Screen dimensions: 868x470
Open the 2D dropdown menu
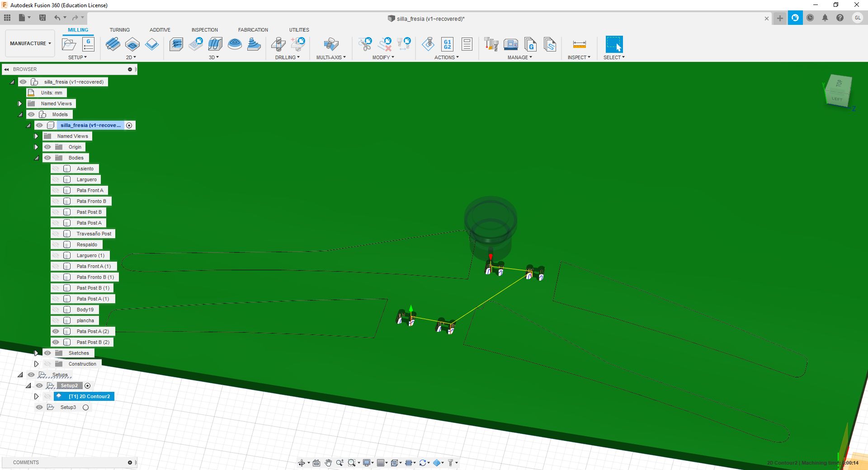[x=131, y=57]
